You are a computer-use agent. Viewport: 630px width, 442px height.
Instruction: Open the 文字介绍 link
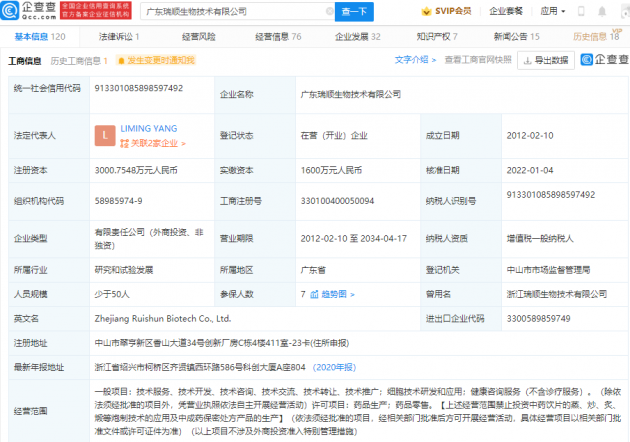pos(415,60)
